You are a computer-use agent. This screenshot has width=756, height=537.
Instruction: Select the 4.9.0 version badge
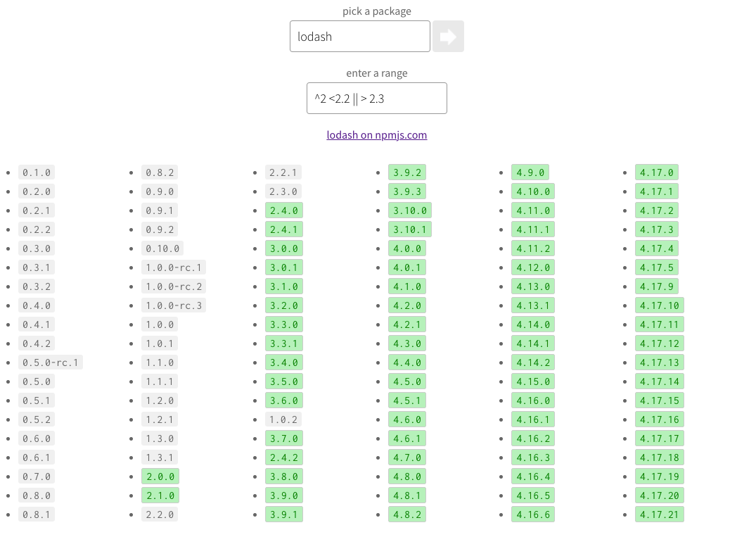[530, 172]
